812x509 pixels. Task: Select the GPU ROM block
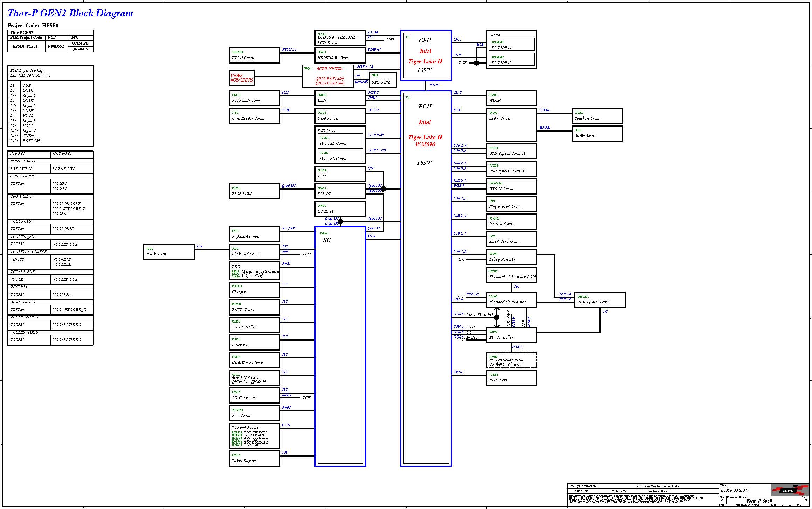[383, 80]
